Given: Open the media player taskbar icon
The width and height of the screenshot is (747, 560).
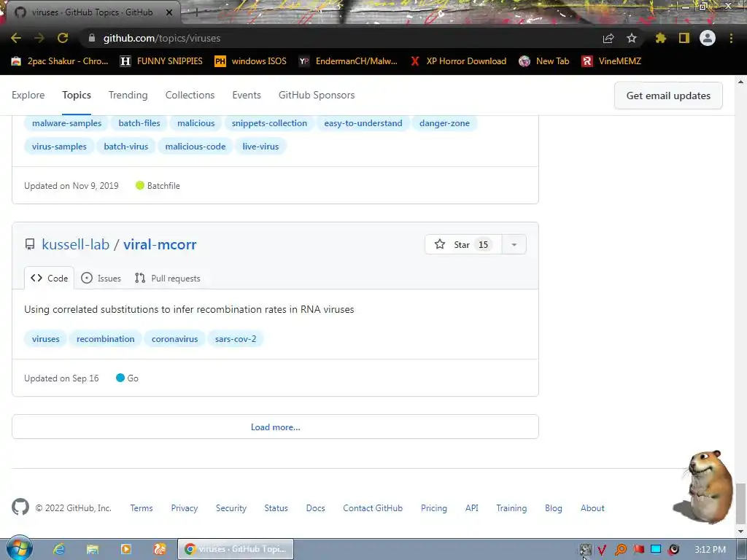Looking at the screenshot, I should point(126,549).
